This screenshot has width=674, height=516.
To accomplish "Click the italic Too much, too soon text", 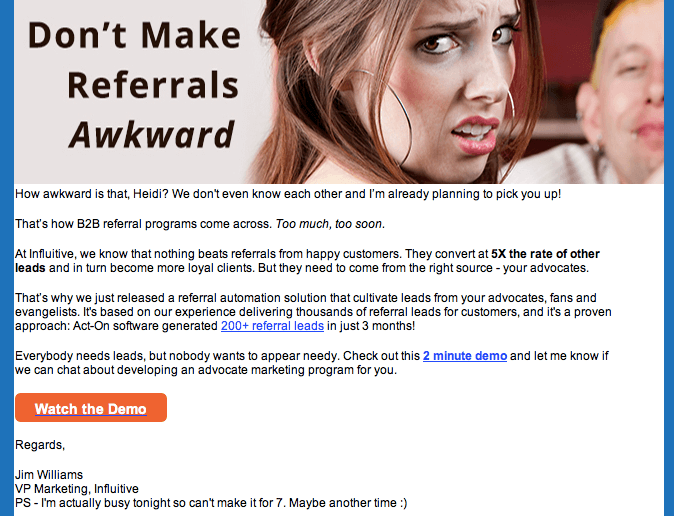I will pyautogui.click(x=329, y=224).
